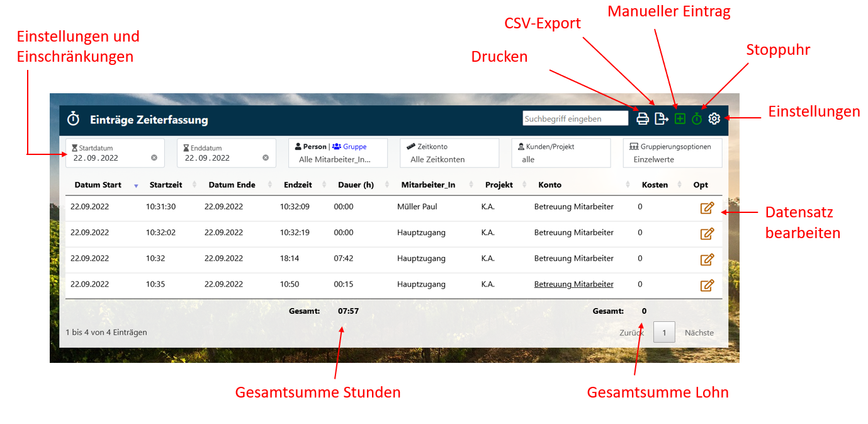Open settings via the gear icon
The height and width of the screenshot is (424, 868).
(x=714, y=118)
